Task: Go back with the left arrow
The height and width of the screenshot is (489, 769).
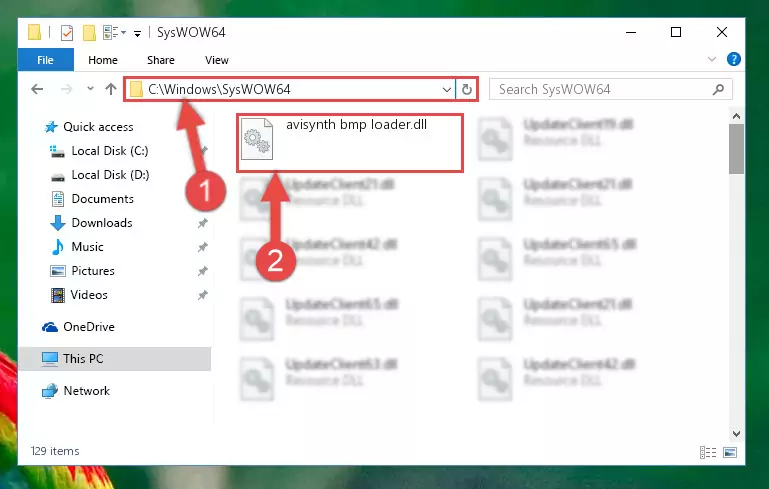Action: (37, 89)
